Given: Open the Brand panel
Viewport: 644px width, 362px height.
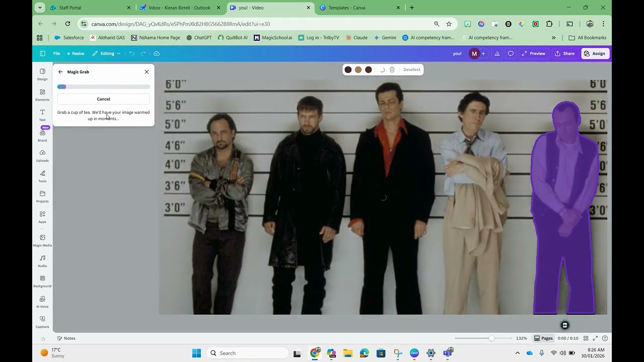Looking at the screenshot, I should click(42, 135).
